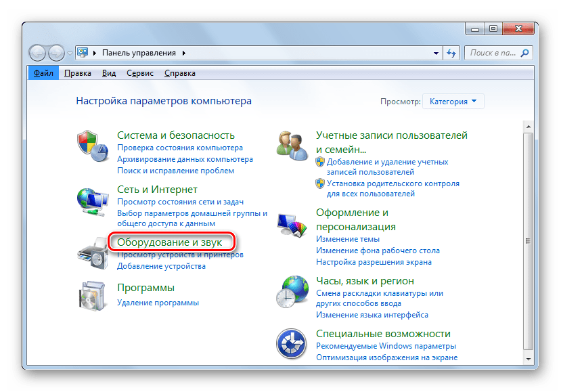The height and width of the screenshot is (392, 561).
Task: Click the Оборудование и звук link
Action: pos(175,242)
